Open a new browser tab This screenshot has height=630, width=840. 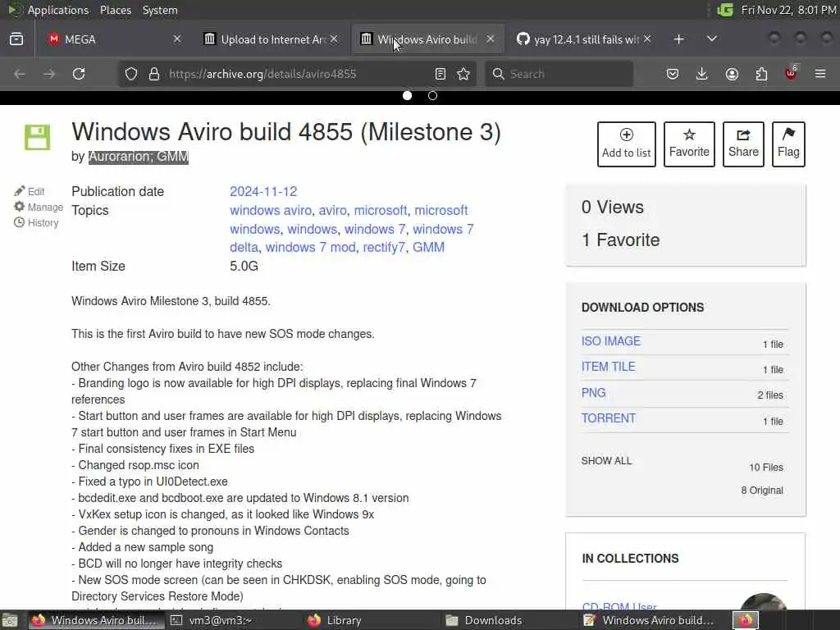click(678, 39)
